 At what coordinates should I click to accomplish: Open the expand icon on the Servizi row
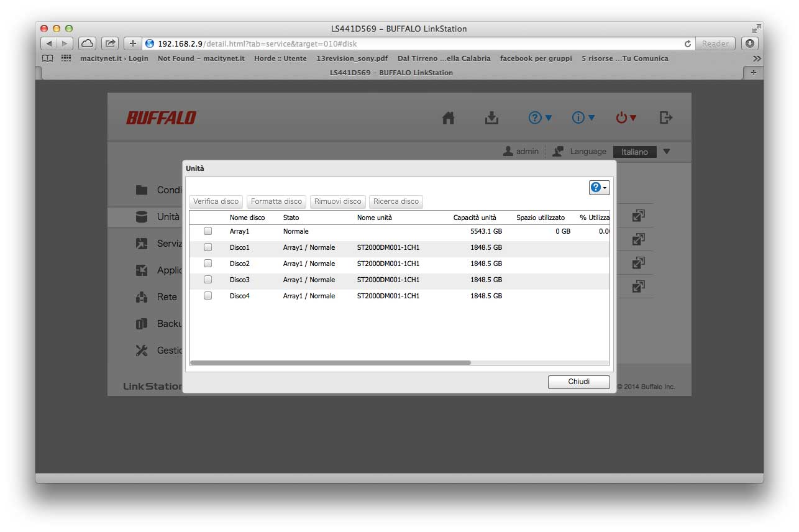[638, 239]
